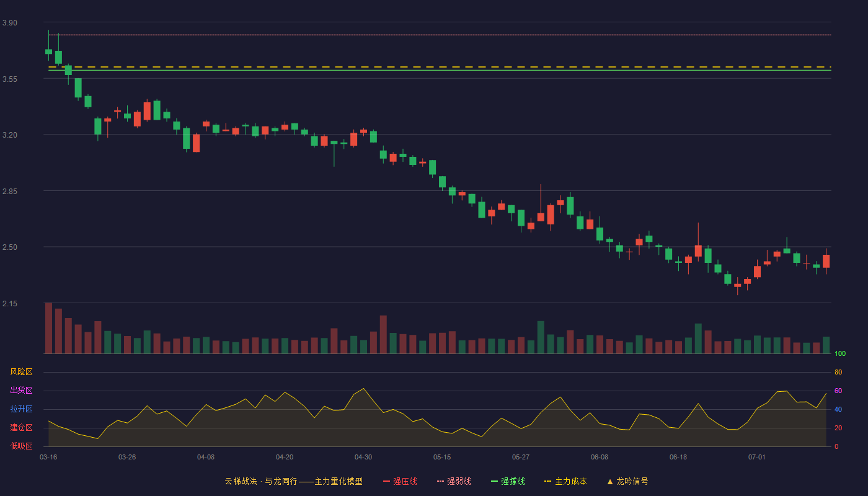
Task: Toggle the 强弱线 legend entry
Action: tap(454, 481)
